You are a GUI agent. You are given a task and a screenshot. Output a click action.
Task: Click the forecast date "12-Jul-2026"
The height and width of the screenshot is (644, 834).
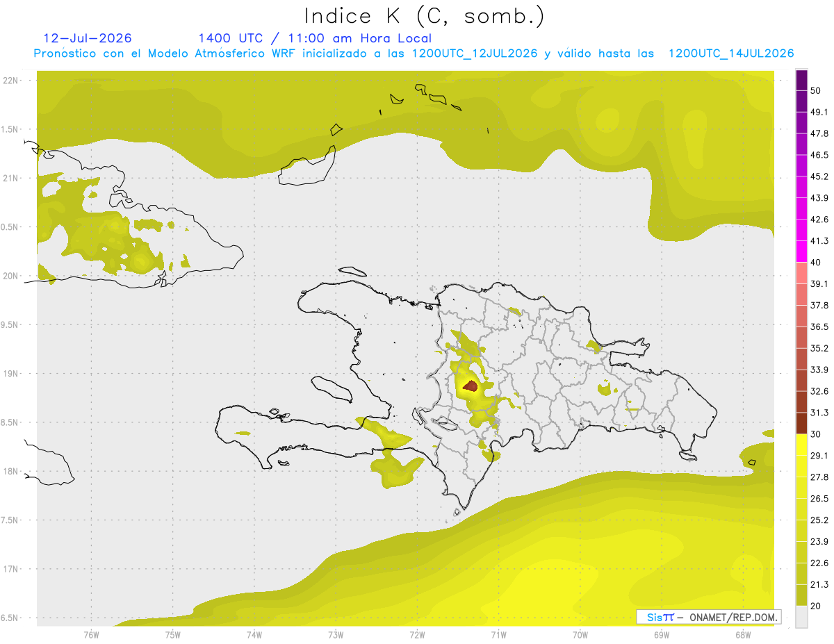(x=87, y=38)
